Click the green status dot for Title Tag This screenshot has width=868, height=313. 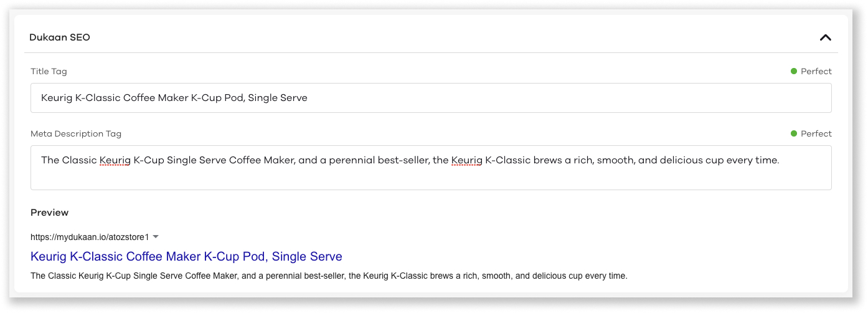click(x=794, y=71)
